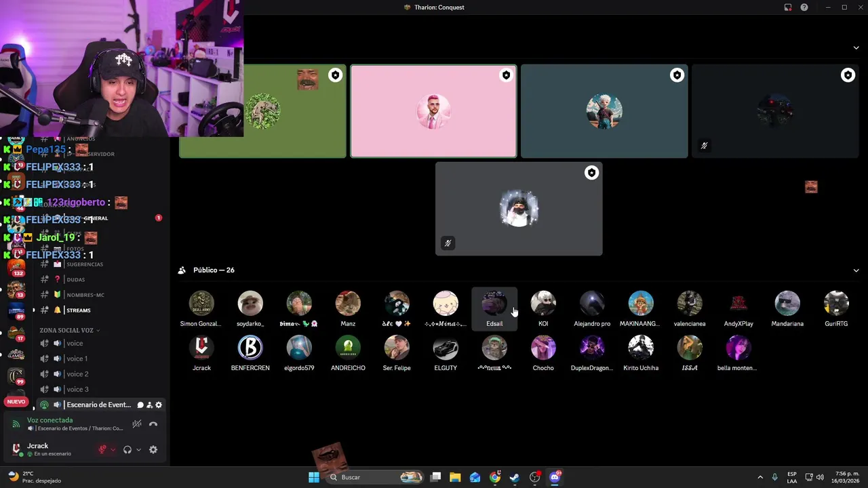Join the plain voice channel

point(75,343)
